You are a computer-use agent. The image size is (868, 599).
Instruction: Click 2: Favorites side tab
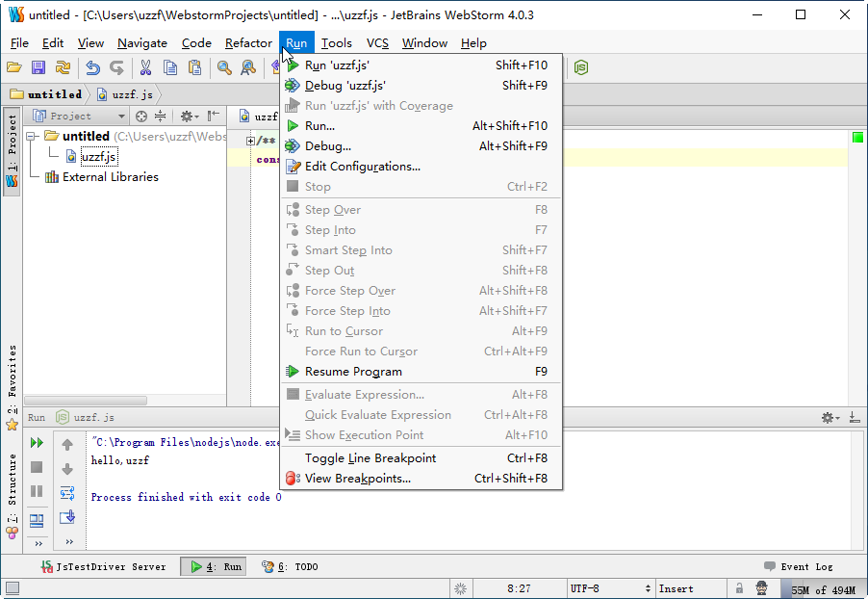click(x=12, y=388)
